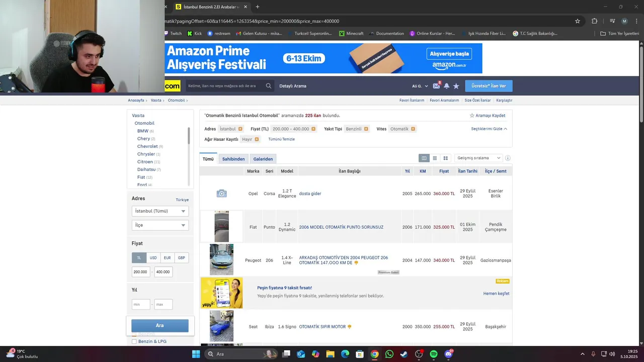The height and width of the screenshot is (362, 644).
Task: Expand the Ali G. account menu
Action: (x=420, y=86)
